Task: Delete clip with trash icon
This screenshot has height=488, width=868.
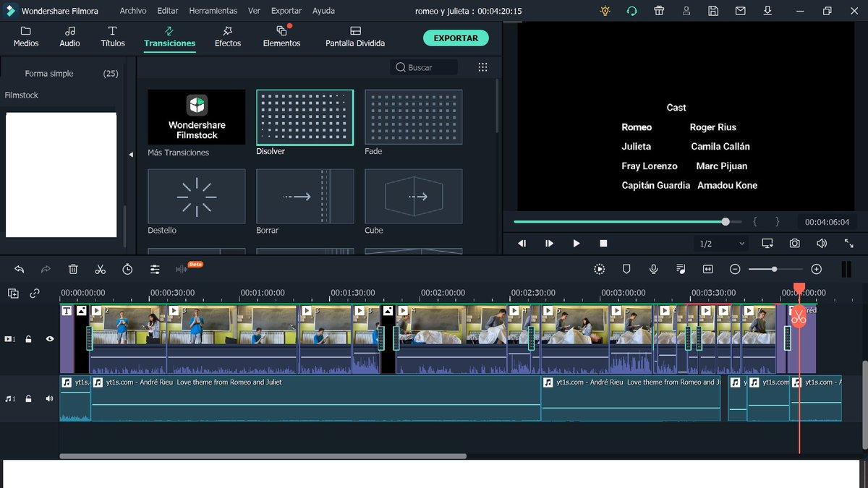Action: tap(73, 269)
